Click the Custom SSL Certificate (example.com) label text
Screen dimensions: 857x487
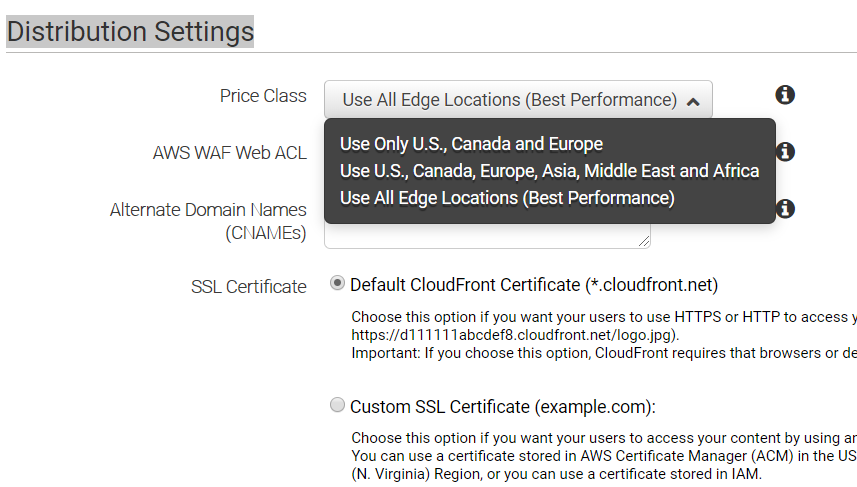[x=502, y=407]
